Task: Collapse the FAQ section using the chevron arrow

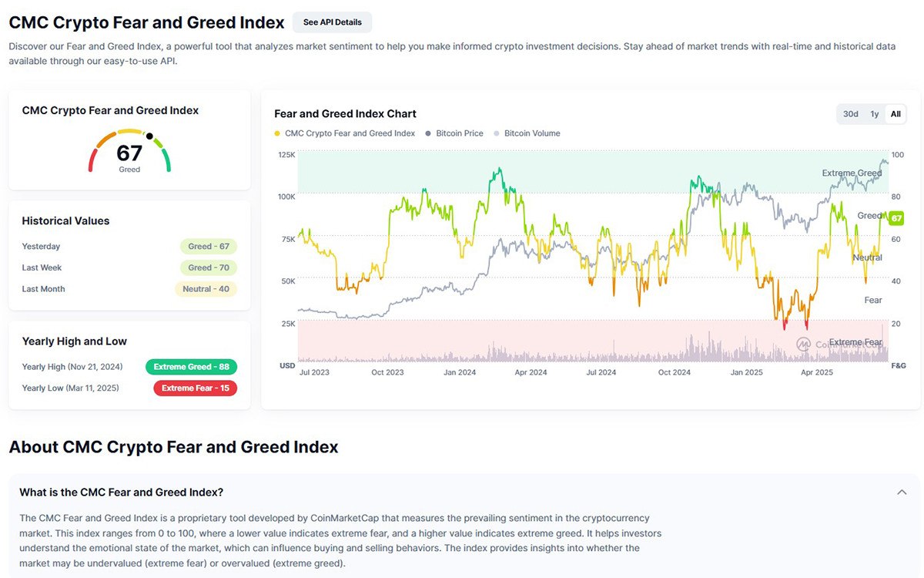Action: click(902, 492)
